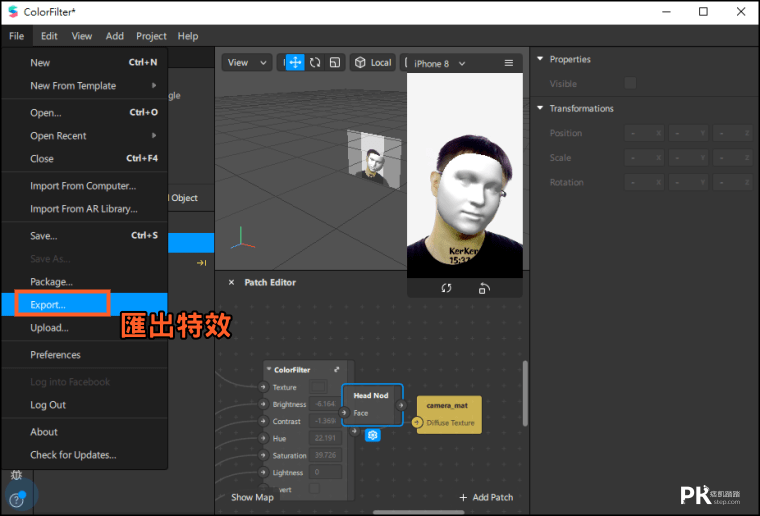Image resolution: width=760 pixels, height=516 pixels.
Task: Open the View dropdown in viewport
Action: tap(247, 63)
